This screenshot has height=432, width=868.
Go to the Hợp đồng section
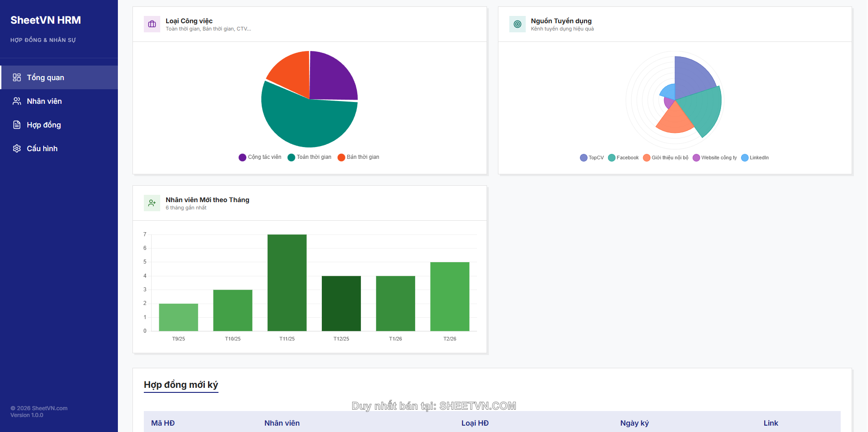44,125
